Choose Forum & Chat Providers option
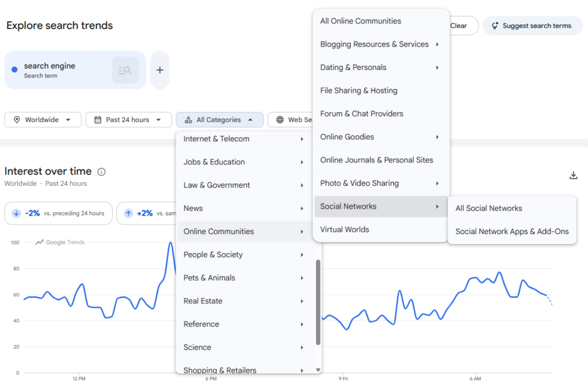Screen dimensions: 588x390 [381, 114]
